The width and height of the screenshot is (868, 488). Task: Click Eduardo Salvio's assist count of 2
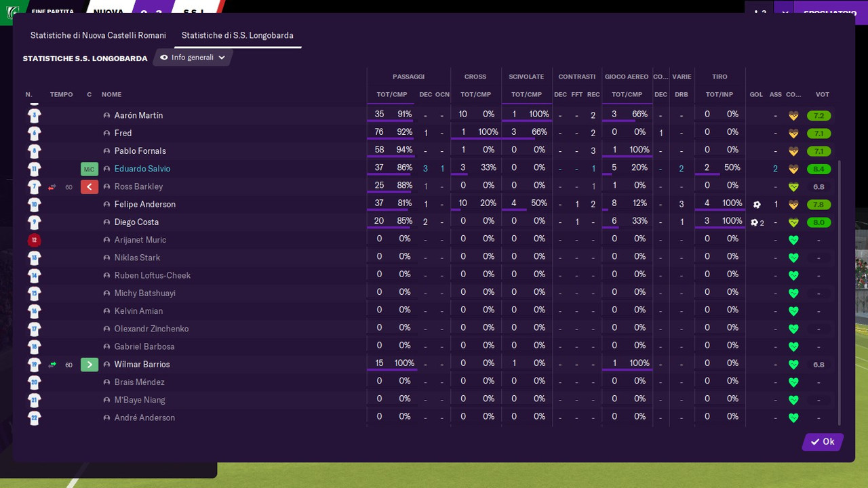[x=776, y=169]
